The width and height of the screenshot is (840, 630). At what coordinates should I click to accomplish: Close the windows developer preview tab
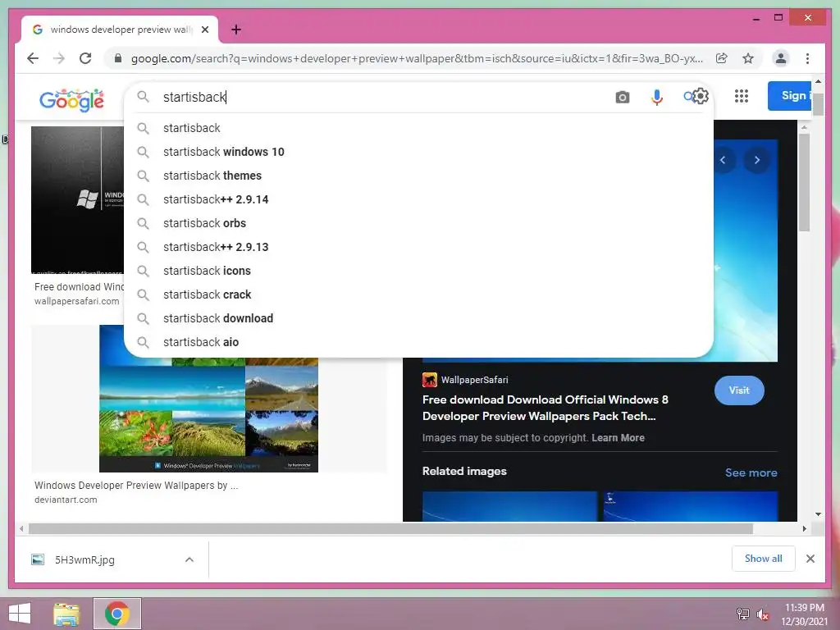(x=204, y=30)
